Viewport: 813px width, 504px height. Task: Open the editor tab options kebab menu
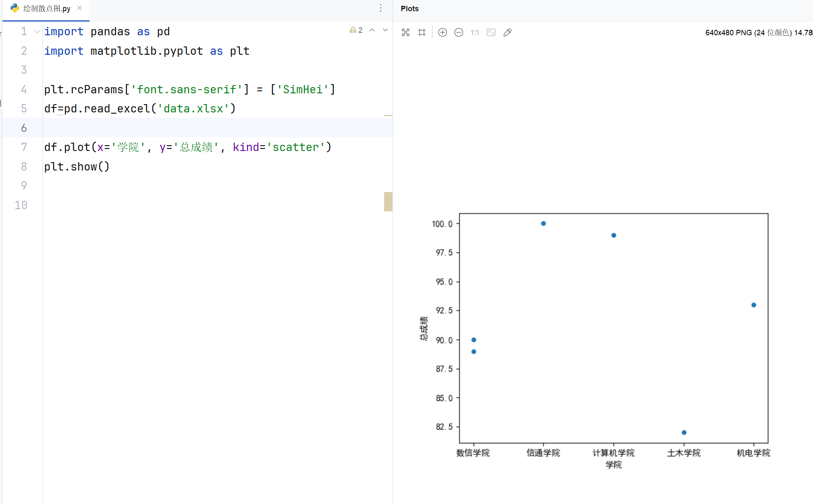tap(380, 8)
